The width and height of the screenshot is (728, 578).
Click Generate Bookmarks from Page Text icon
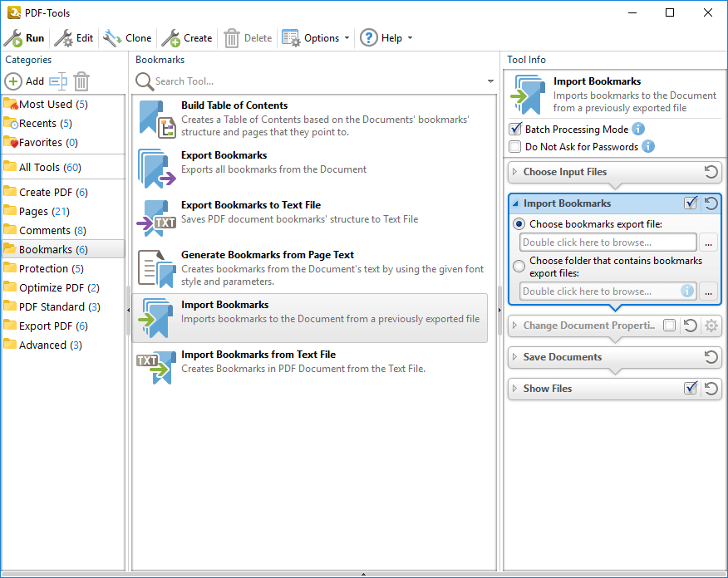(157, 268)
